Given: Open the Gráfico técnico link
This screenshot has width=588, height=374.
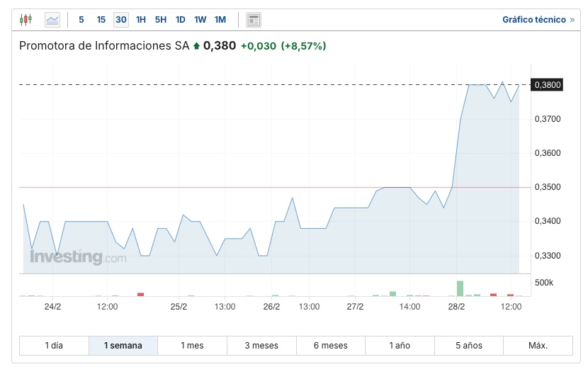Looking at the screenshot, I should pos(538,20).
